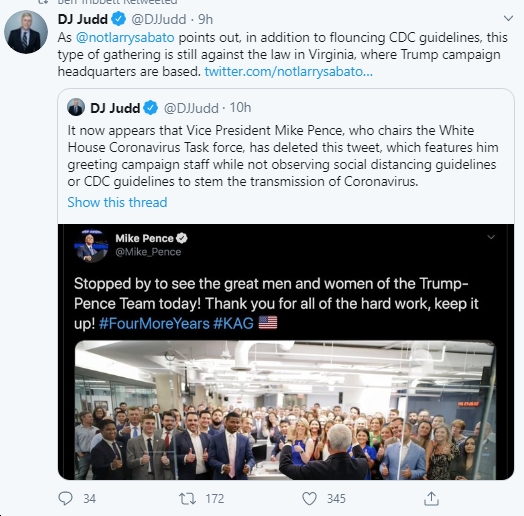This screenshot has height=516, width=524.
Task: Click Mike Pence's profile picture
Action: tap(91, 246)
